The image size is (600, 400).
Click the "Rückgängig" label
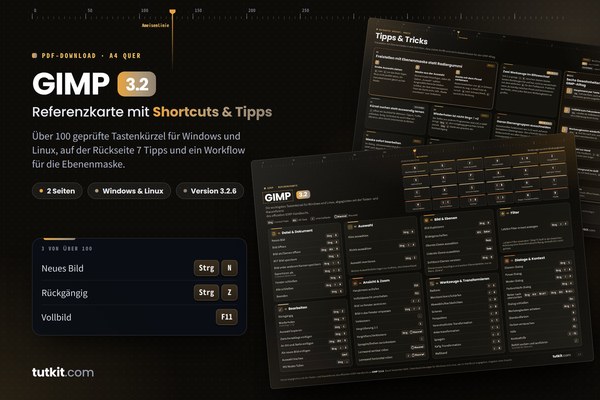point(64,293)
